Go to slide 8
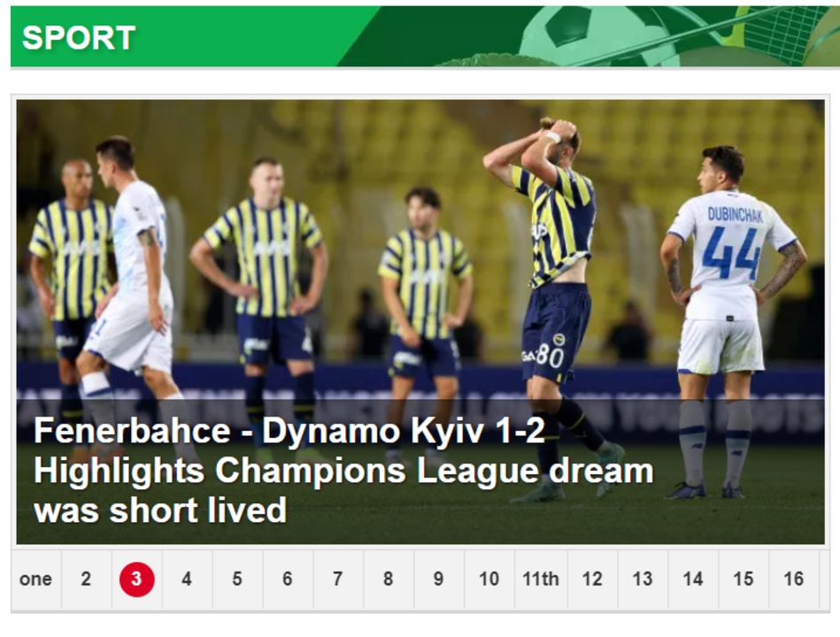840x637 pixels. click(389, 579)
